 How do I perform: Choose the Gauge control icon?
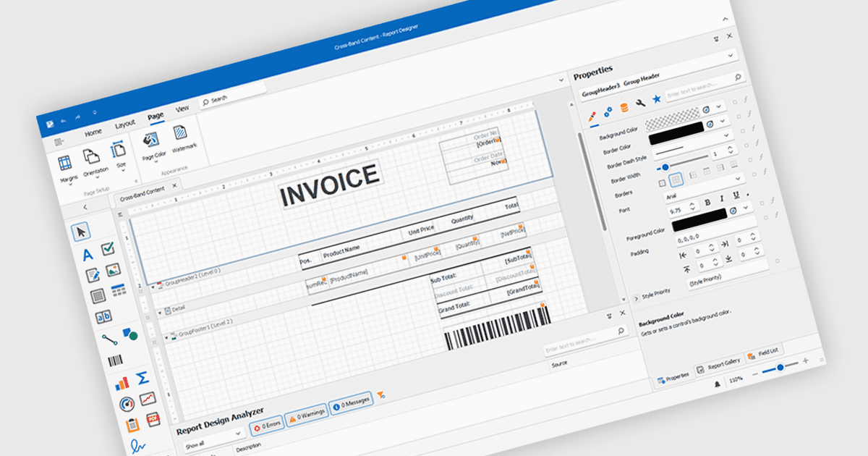[127, 404]
